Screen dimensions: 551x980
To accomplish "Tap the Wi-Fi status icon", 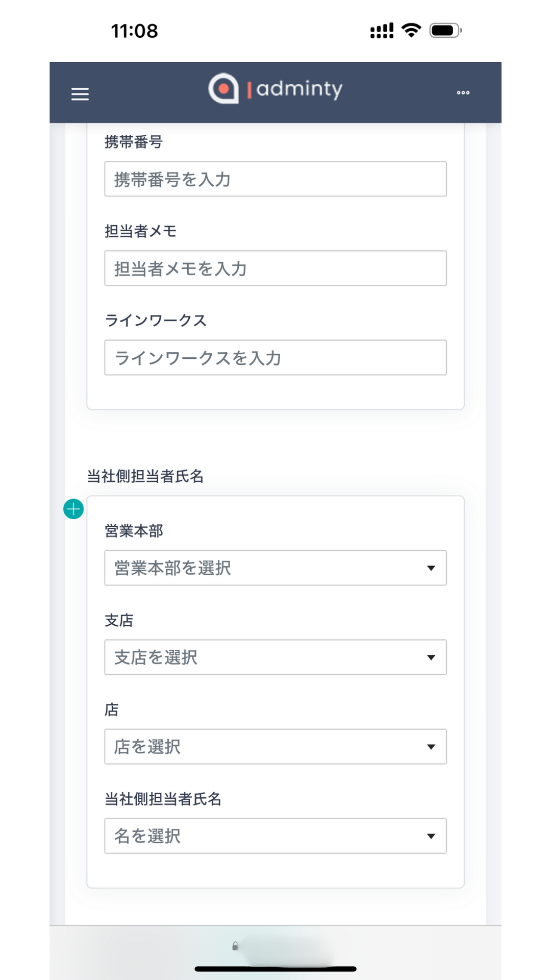I will [x=411, y=31].
